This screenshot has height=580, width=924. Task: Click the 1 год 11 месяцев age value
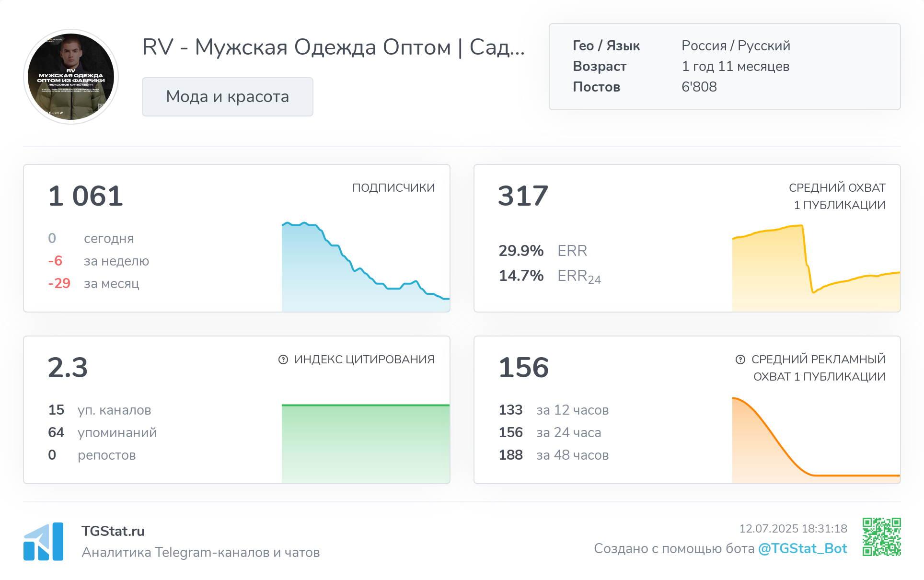coord(736,66)
